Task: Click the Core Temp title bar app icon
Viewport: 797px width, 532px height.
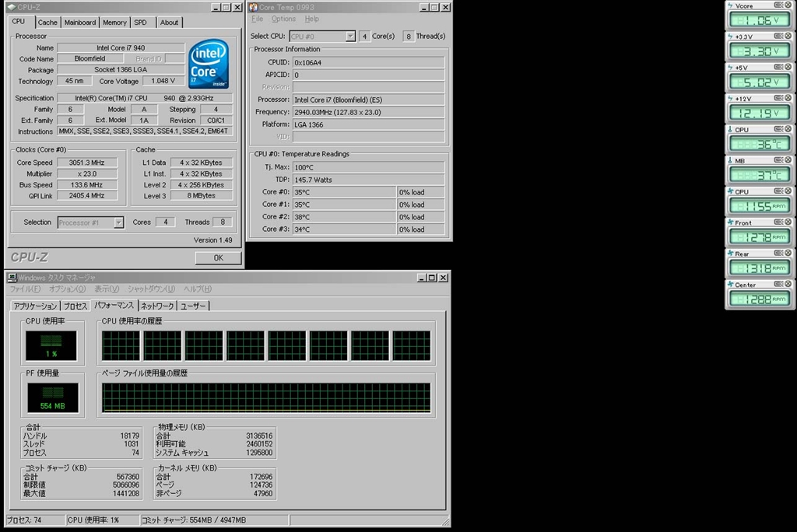Action: point(253,7)
